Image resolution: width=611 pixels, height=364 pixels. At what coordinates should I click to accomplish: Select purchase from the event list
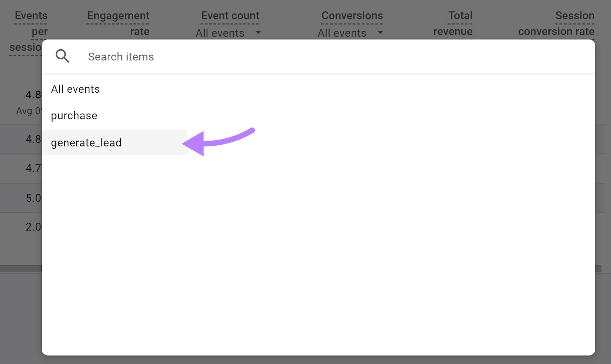(74, 115)
